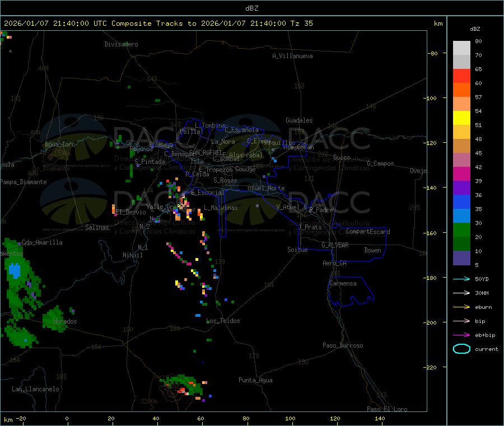The image size is (504, 426).
Task: Select the red 60-65 dBZ color swatch
Action: coord(461,76)
